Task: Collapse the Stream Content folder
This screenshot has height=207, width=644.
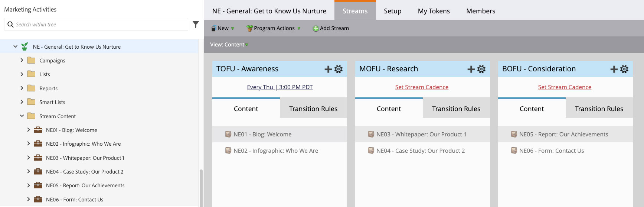Action: [x=22, y=116]
